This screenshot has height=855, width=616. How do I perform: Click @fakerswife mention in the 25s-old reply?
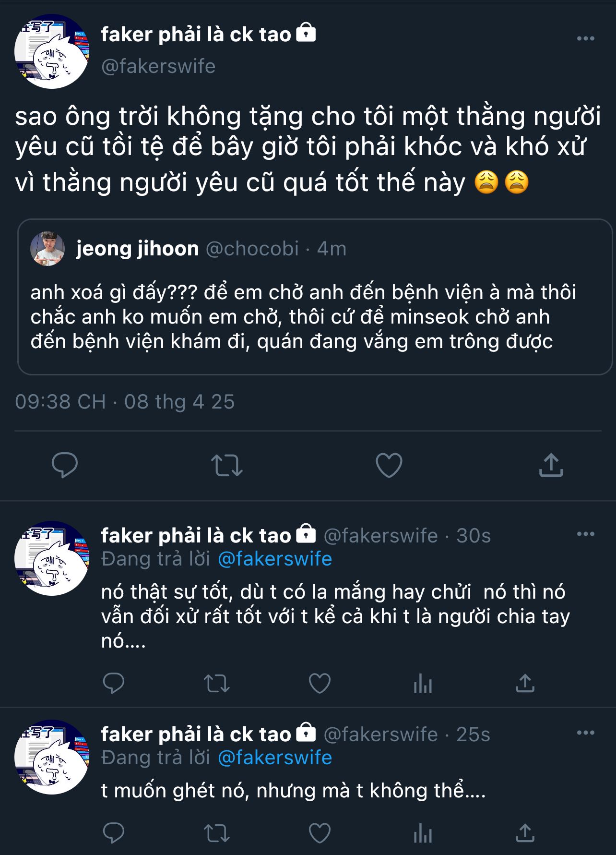(275, 758)
